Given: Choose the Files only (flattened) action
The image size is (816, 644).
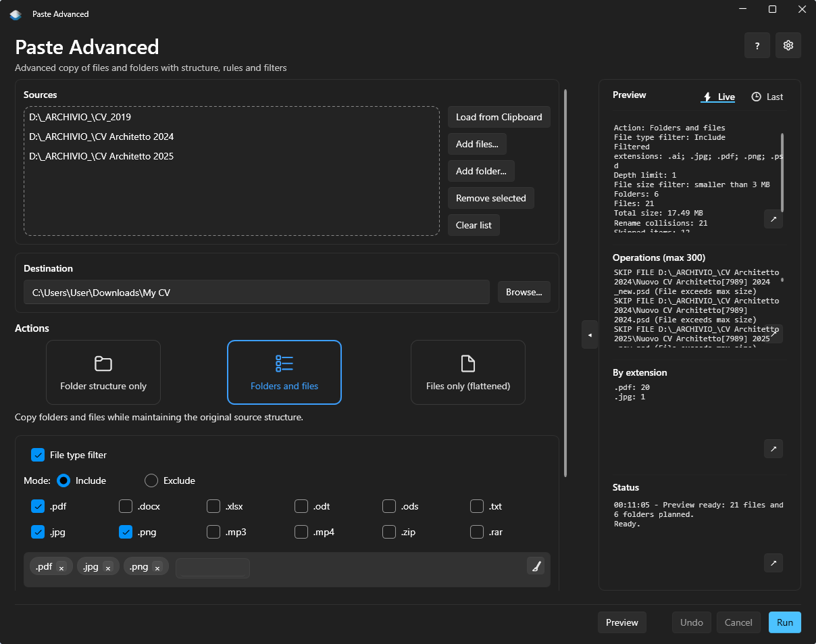Looking at the screenshot, I should pyautogui.click(x=468, y=372).
